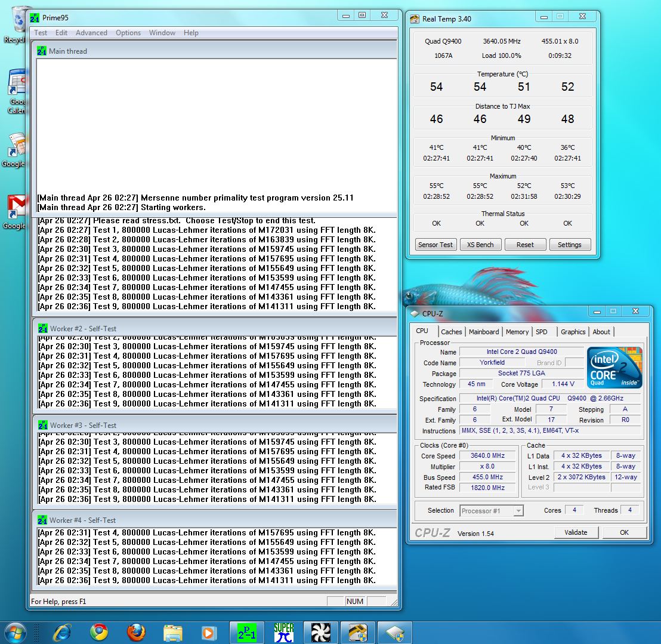The width and height of the screenshot is (661, 644).
Task: Click the Main thread window icon
Action: [x=41, y=51]
